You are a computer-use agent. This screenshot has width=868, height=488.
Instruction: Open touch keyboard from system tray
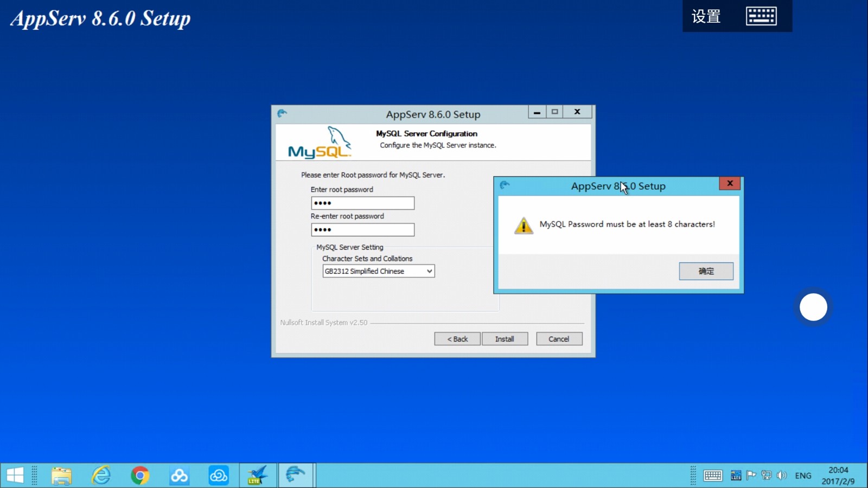(x=713, y=476)
